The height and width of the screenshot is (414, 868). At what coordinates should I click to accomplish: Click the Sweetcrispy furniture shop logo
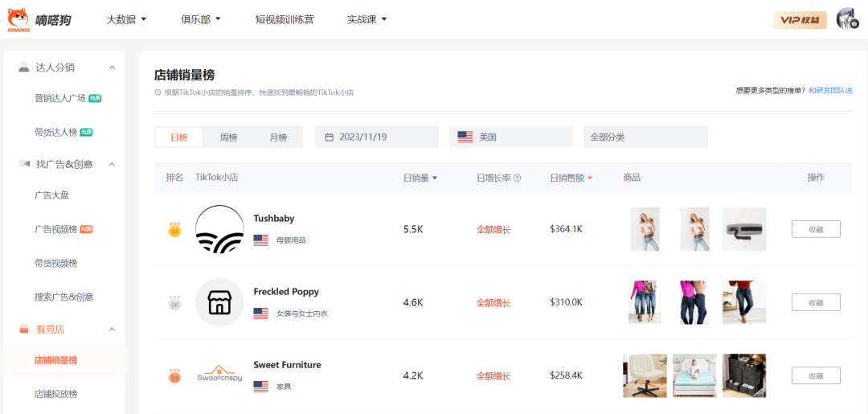click(x=219, y=375)
